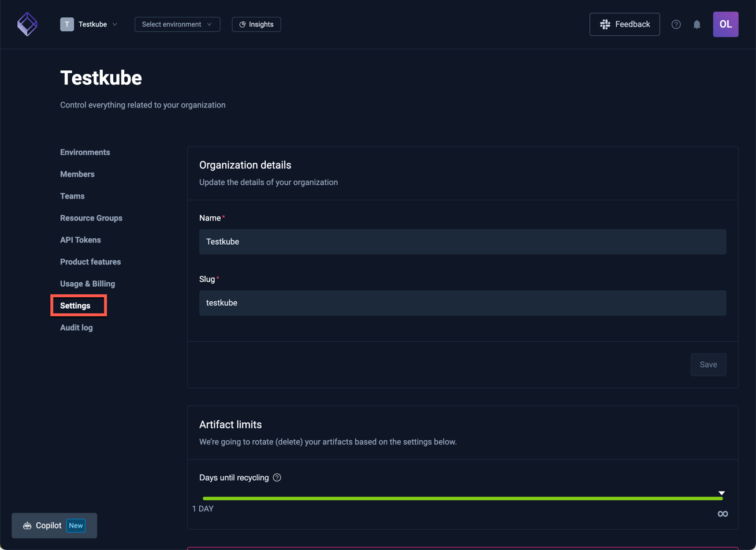Open Usage & Billing section

(x=87, y=284)
